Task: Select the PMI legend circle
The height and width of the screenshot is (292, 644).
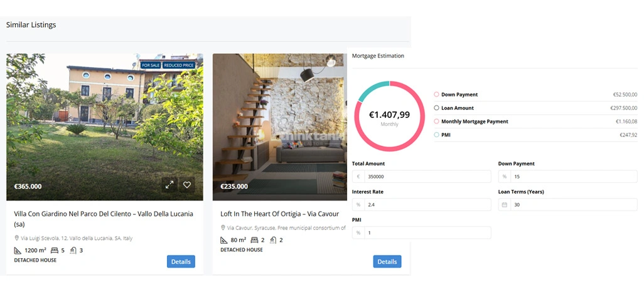Action: click(436, 135)
